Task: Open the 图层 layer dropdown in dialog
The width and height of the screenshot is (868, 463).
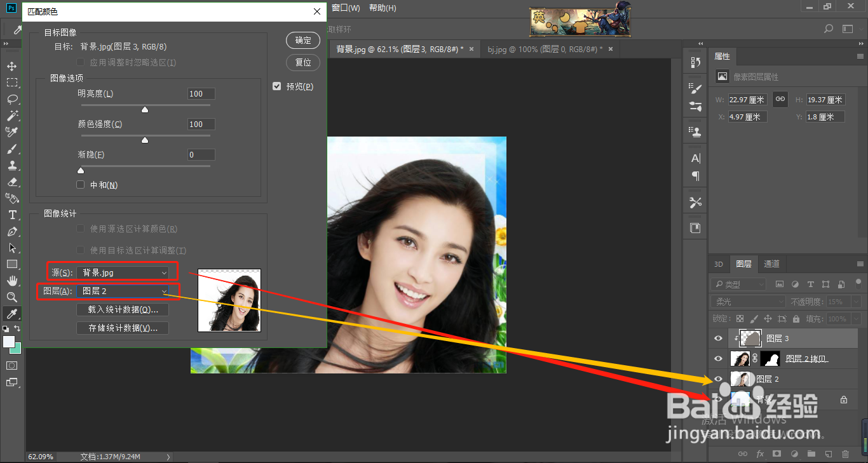Action: (x=124, y=291)
